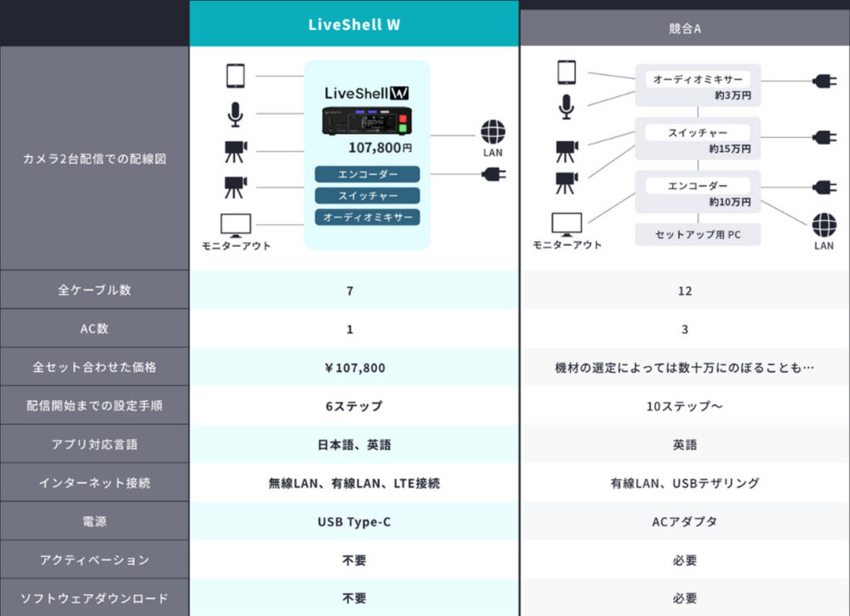Click the microphone icon in LiveShell W diagram
The width and height of the screenshot is (850, 616).
[x=235, y=114]
